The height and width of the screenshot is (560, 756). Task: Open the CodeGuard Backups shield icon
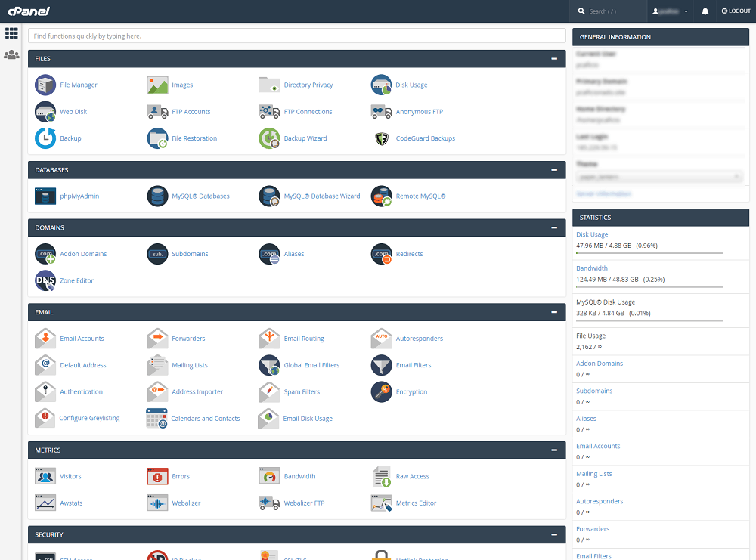(x=381, y=138)
